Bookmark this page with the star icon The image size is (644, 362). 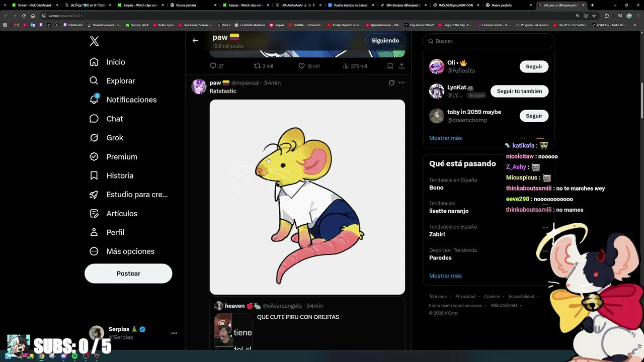[x=594, y=16]
